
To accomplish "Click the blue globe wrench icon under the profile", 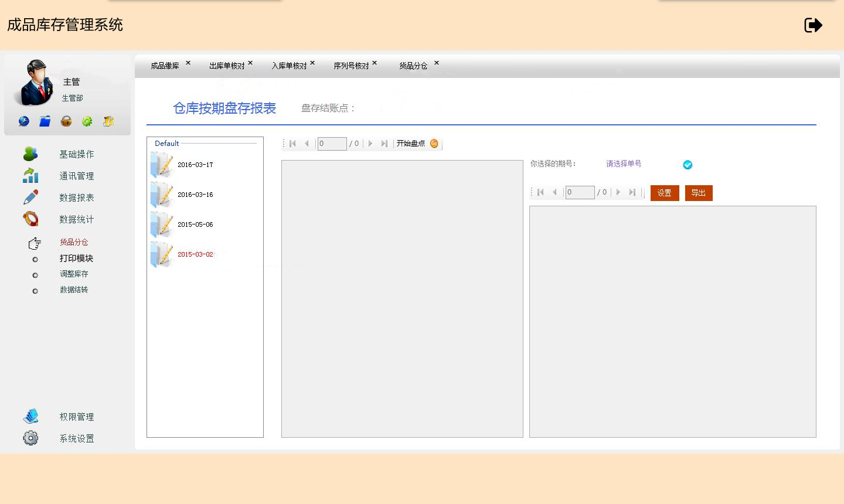I will [x=24, y=121].
